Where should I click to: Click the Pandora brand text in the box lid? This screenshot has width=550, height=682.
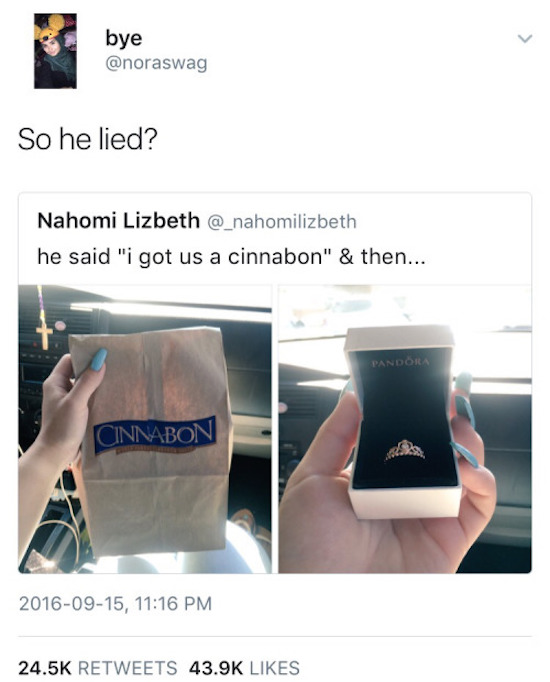400,362
